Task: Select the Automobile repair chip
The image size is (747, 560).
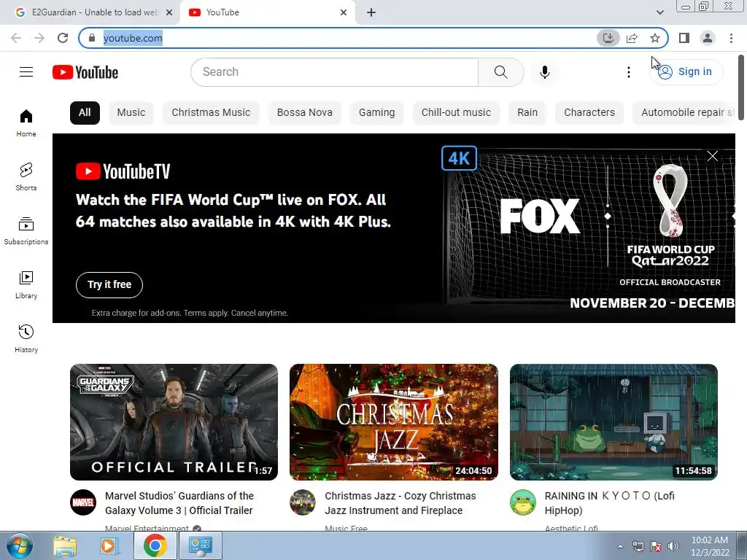Action: click(684, 113)
